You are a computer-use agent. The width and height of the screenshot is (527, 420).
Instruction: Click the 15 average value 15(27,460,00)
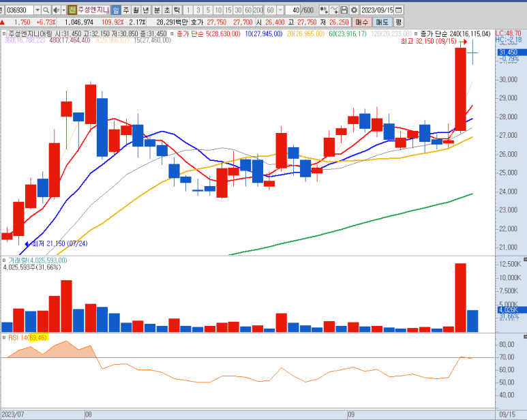coord(152,40)
